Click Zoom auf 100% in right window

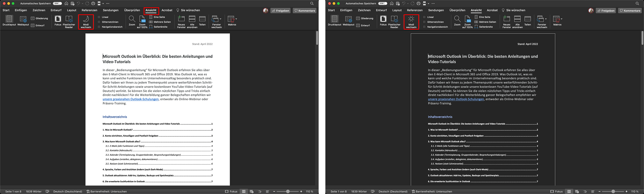[x=467, y=22]
